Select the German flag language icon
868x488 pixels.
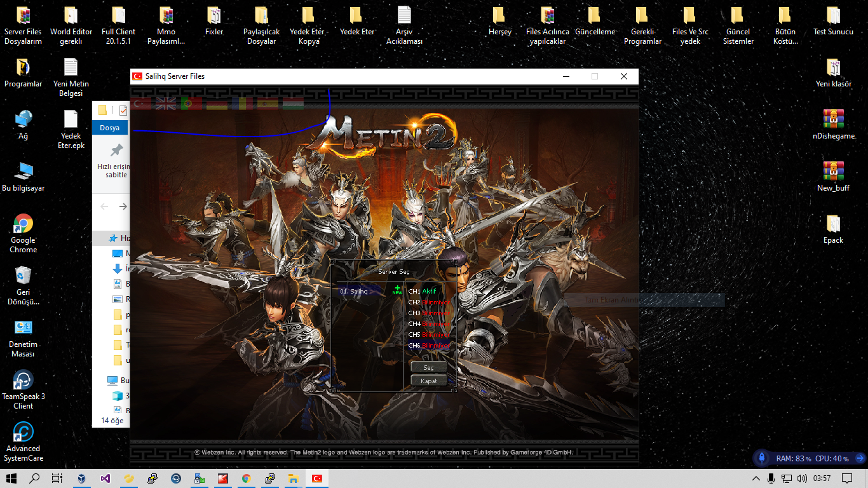pyautogui.click(x=217, y=104)
